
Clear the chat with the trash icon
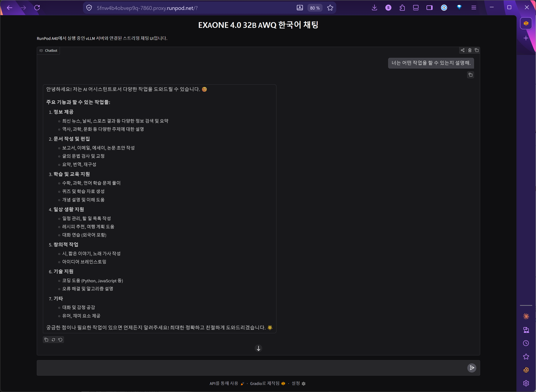coord(470,50)
